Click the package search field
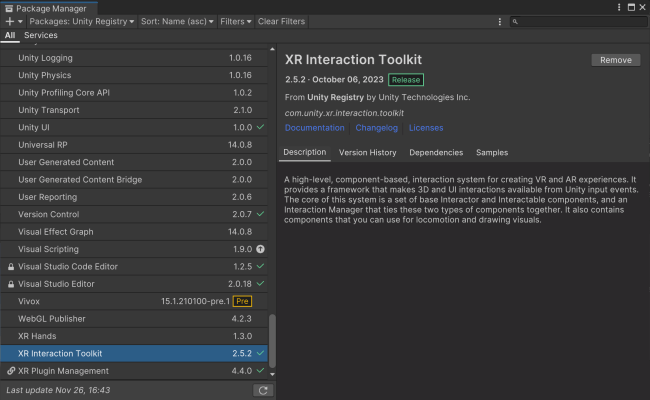Image resolution: width=650 pixels, height=400 pixels. point(578,22)
